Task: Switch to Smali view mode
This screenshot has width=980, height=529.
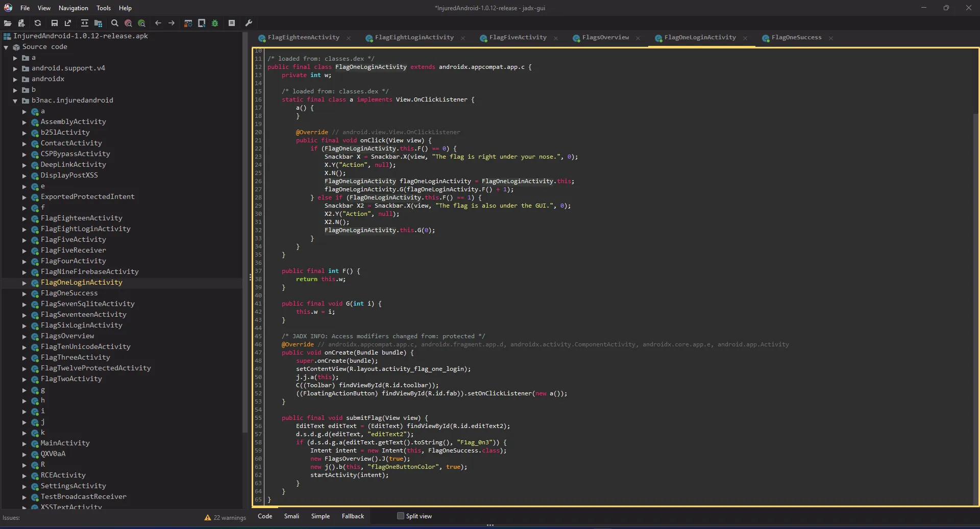Action: point(291,516)
